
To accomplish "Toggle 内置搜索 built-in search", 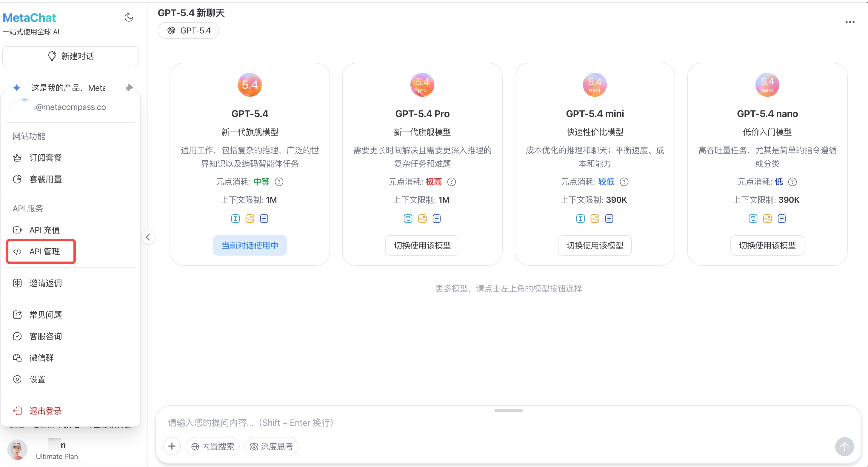I will (213, 447).
